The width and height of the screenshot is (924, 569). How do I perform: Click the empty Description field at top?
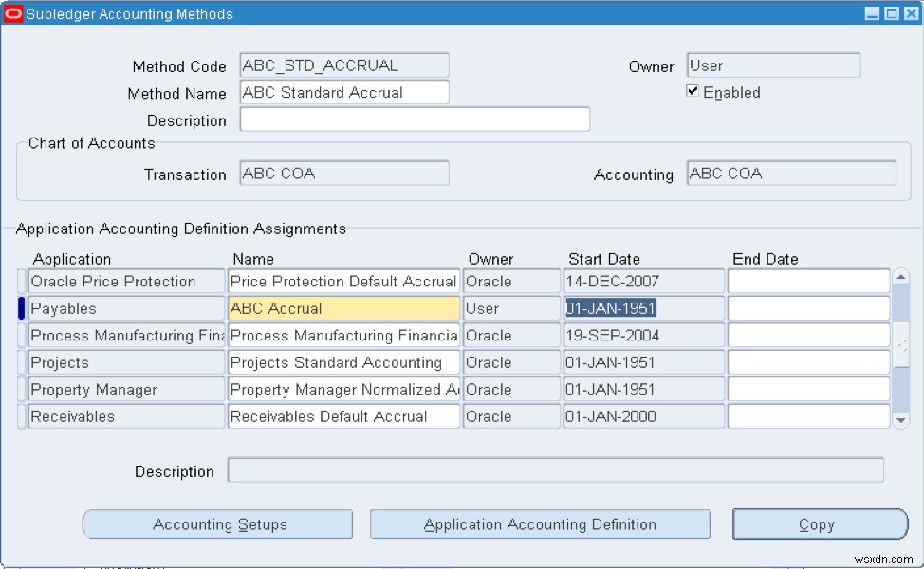(x=415, y=119)
